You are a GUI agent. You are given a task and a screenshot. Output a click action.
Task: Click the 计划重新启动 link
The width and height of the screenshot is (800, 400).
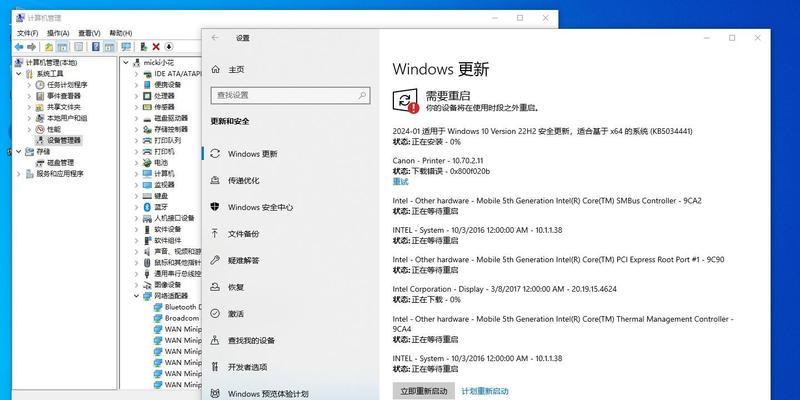click(x=485, y=391)
